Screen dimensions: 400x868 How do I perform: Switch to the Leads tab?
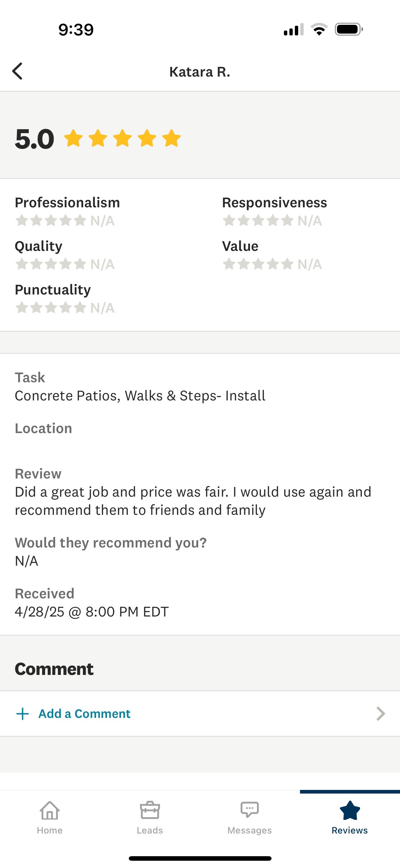(150, 817)
